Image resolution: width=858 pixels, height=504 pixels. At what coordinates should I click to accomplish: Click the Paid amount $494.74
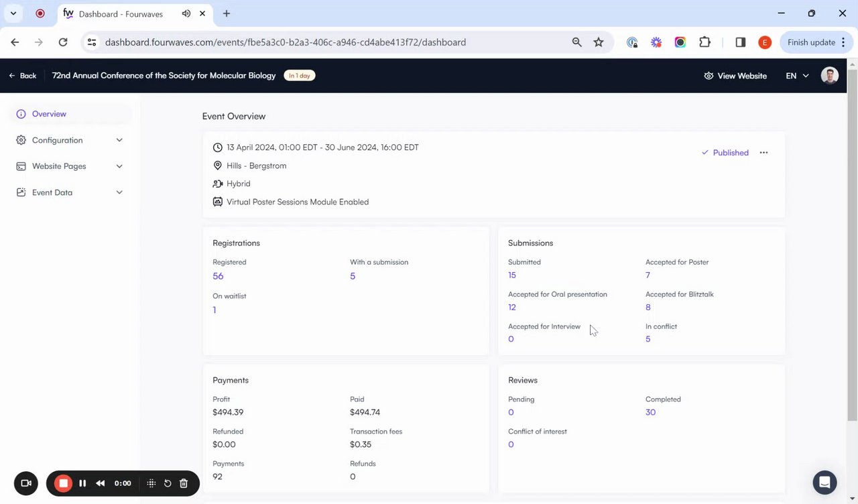tap(365, 413)
